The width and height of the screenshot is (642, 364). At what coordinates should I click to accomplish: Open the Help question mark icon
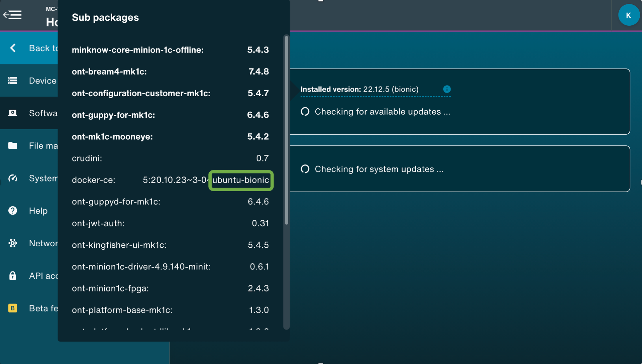(x=13, y=211)
